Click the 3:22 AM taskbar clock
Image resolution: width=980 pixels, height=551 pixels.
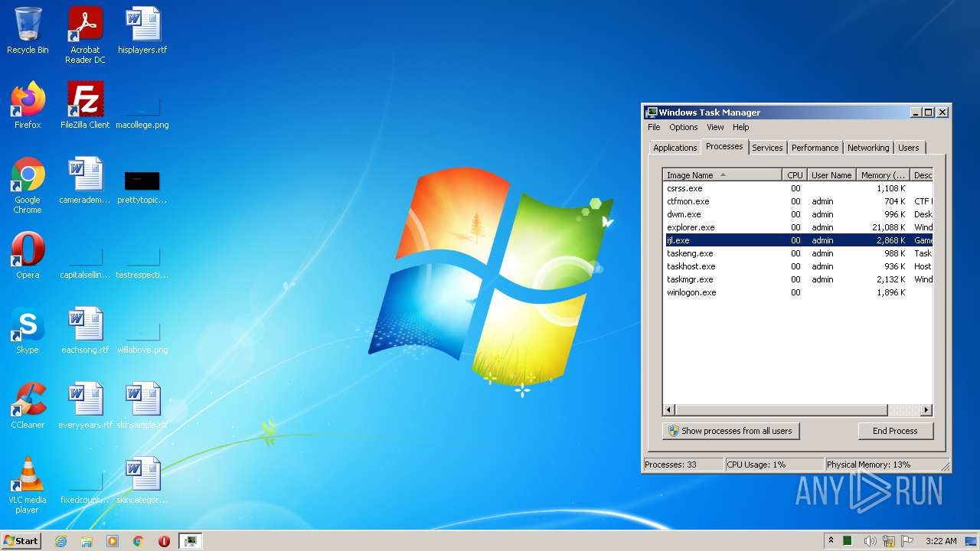[x=941, y=541]
